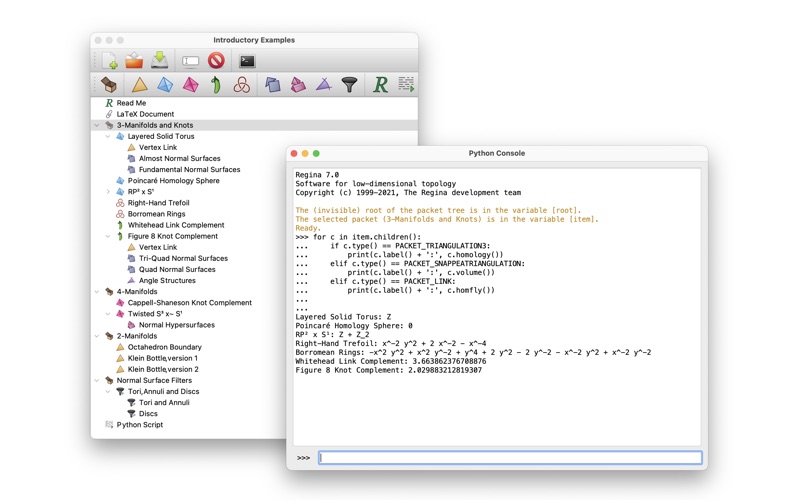Screen dimensions: 800x500
Task: Create a new 3-D triangulation, blue tetrahedron icon
Action: coord(165,85)
